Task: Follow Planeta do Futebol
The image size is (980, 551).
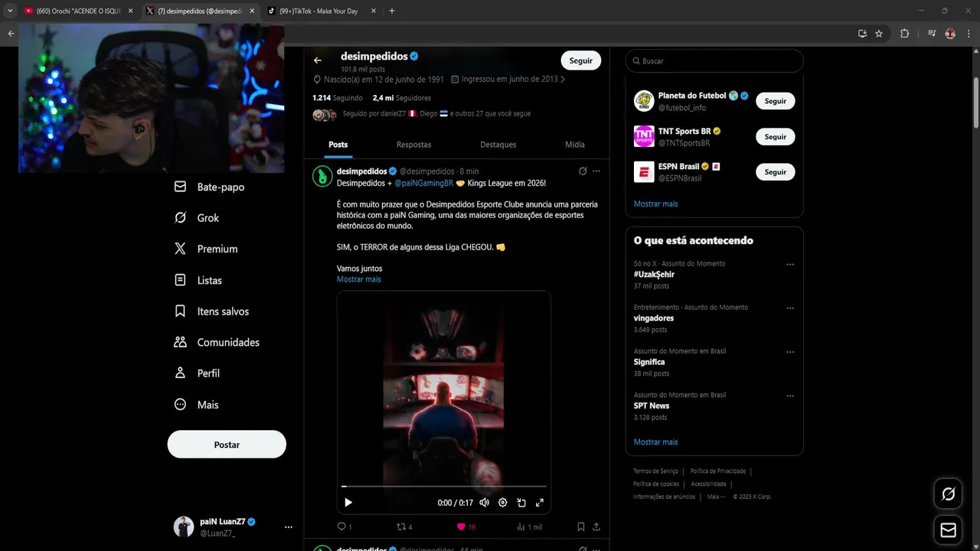Action: point(775,101)
